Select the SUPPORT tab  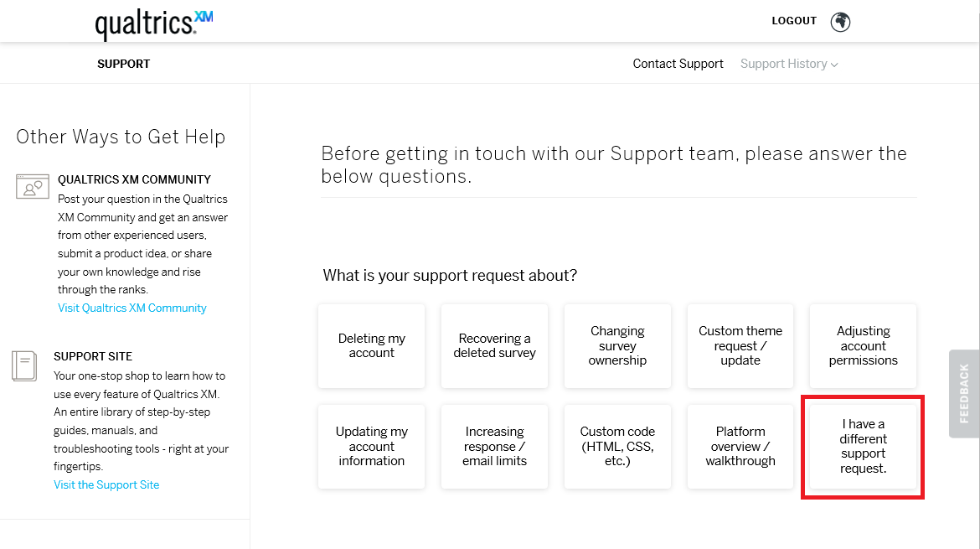[123, 63]
